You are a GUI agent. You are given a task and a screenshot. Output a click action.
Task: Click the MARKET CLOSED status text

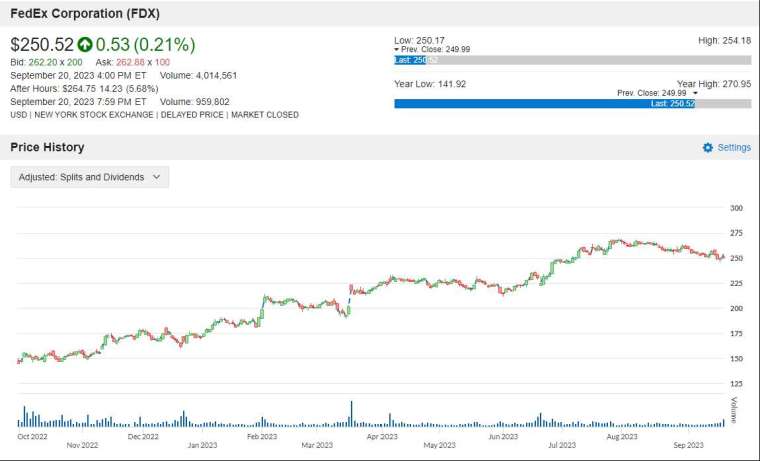265,115
